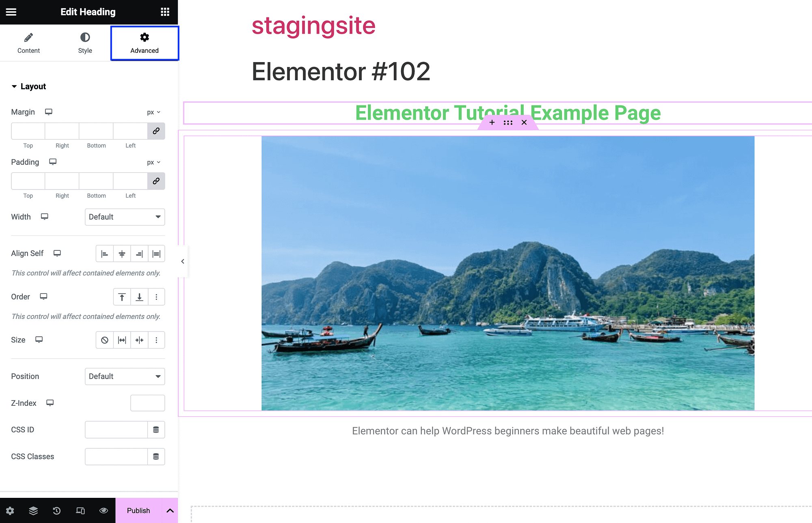Click the Content tab in panel
812x523 pixels.
(x=28, y=42)
